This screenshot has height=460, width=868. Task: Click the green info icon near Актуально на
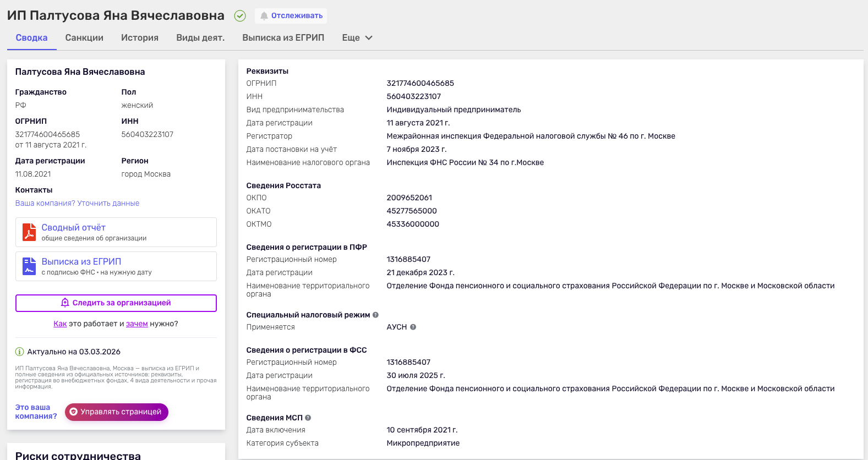(19, 352)
